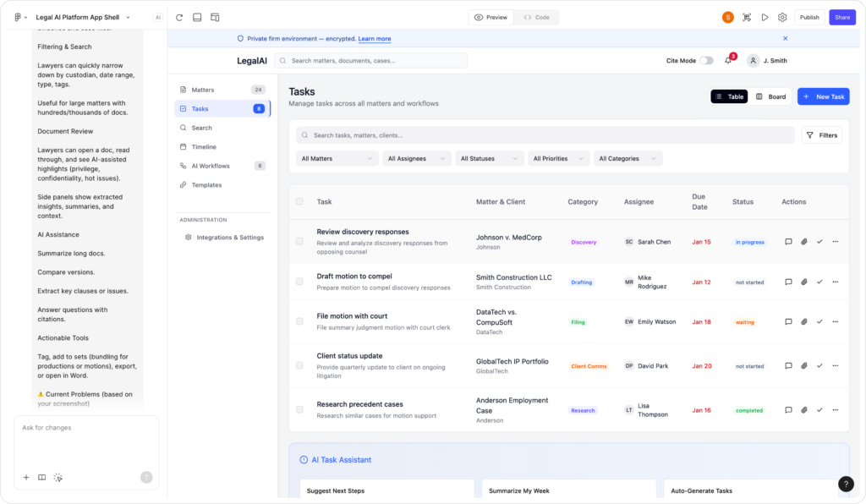This screenshot has width=866, height=504.
Task: Click the Search tasks, matters, clients field
Action: coord(545,135)
